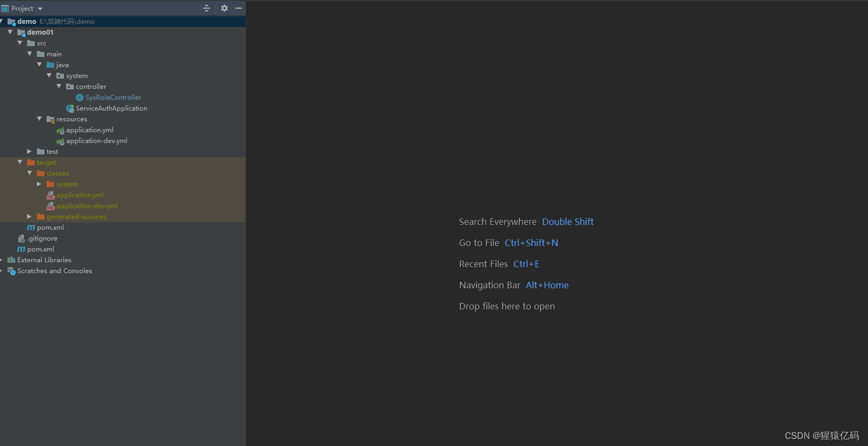Expand the generated-sources folder arrow
Viewport: 868px width, 446px height.
click(x=30, y=216)
